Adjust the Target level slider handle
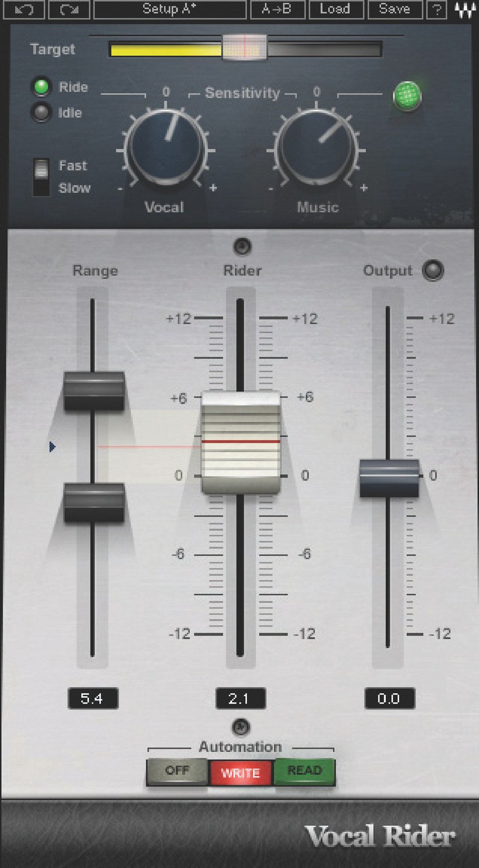 tap(245, 48)
